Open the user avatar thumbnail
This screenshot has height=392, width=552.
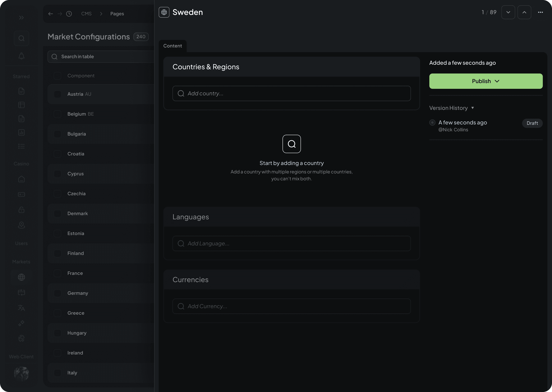pos(21,374)
